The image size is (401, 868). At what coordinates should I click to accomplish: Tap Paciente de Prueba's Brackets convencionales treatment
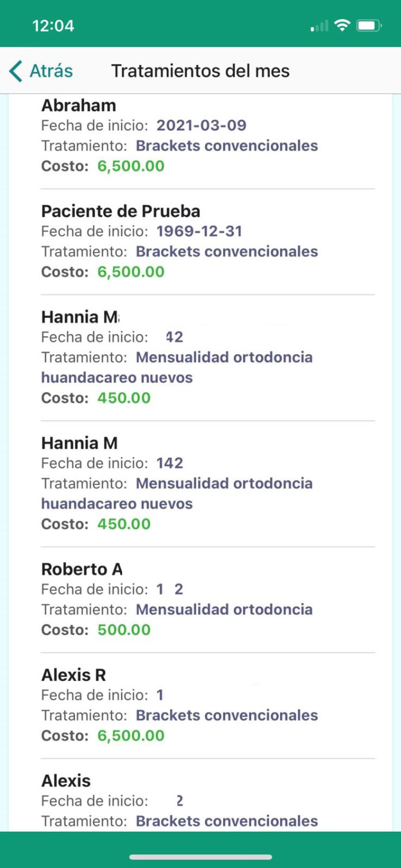coord(226,252)
